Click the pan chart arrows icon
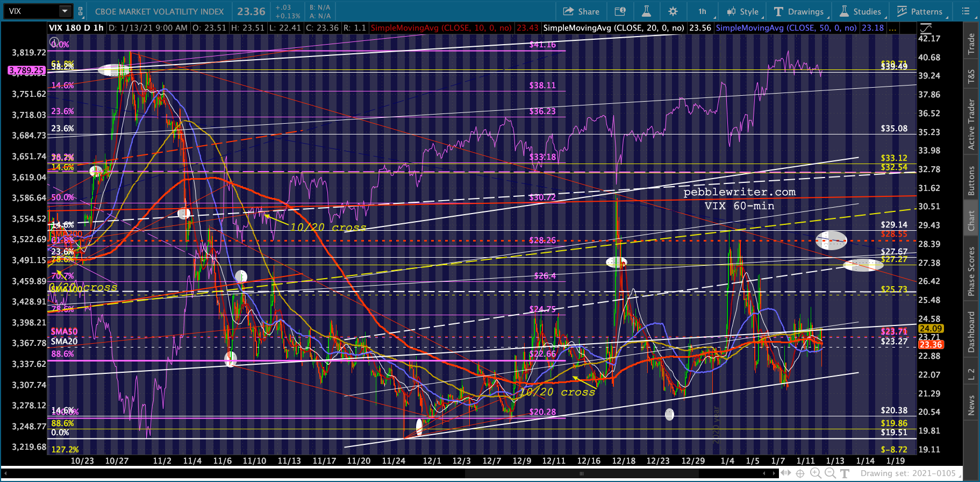This screenshot has height=482, width=980. [786, 473]
